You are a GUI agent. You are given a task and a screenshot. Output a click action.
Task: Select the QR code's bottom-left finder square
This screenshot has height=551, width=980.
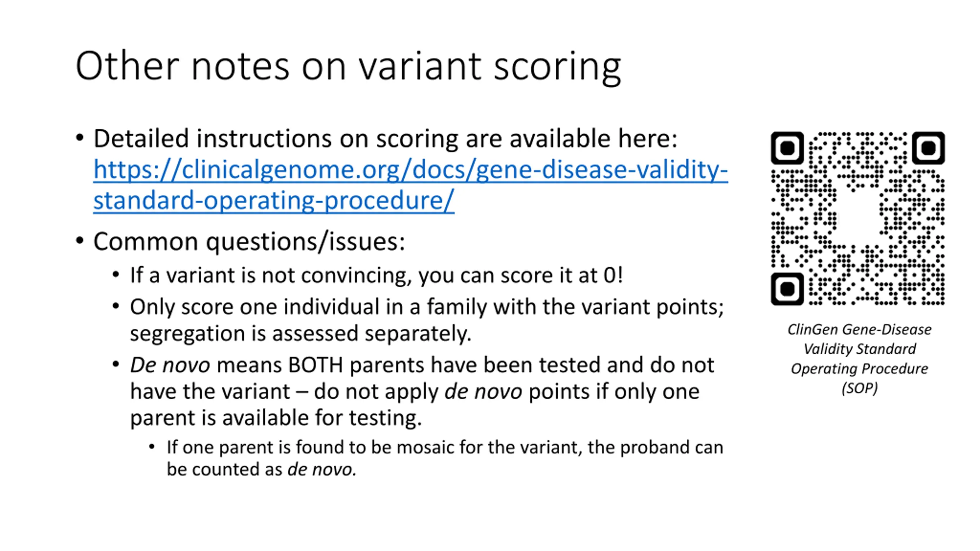(787, 289)
